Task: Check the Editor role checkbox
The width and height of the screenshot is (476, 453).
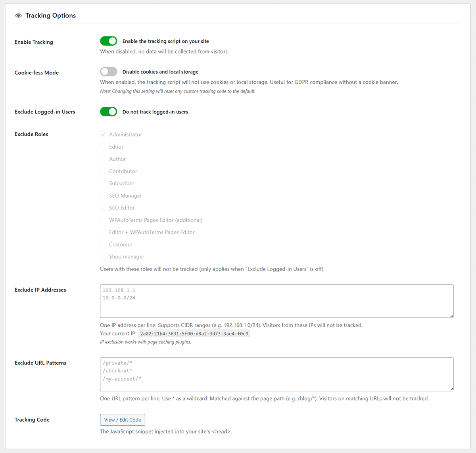Action: coord(103,147)
